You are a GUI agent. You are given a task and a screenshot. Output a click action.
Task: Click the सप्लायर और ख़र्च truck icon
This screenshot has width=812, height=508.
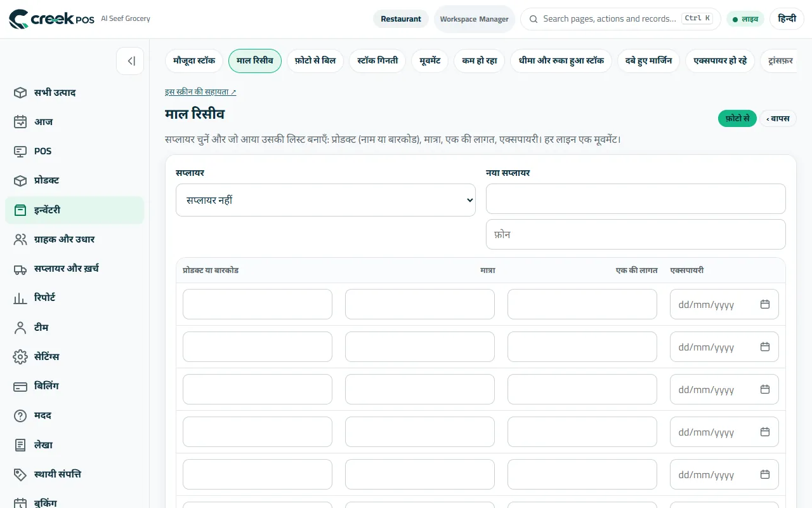(20, 269)
